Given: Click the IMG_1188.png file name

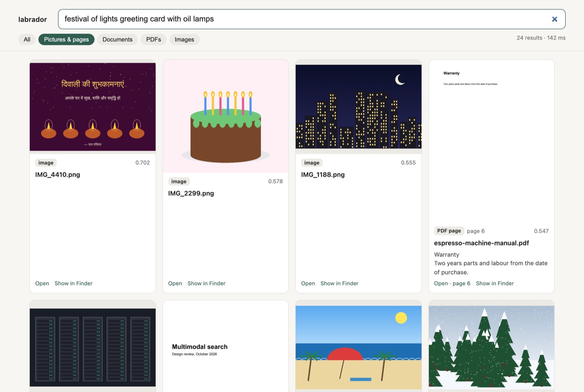Looking at the screenshot, I should [x=323, y=175].
